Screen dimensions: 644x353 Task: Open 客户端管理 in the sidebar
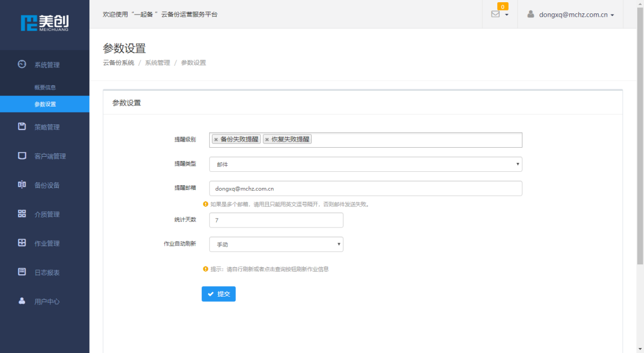(45, 156)
